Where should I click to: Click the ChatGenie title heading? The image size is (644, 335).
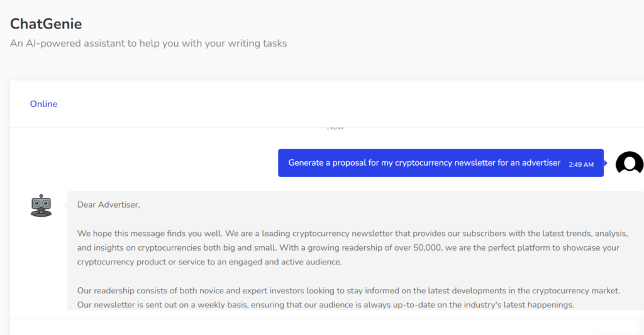point(46,24)
